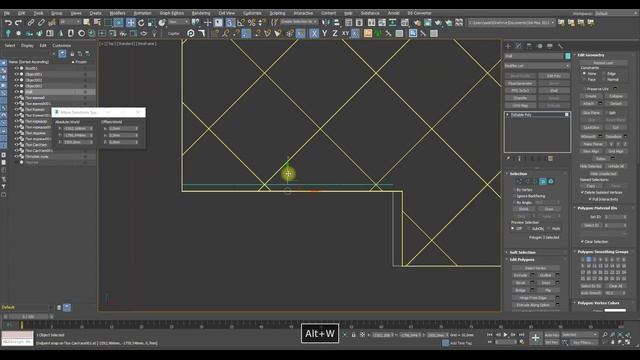The width and height of the screenshot is (640, 360).
Task: Open the Hierarchy command panel tab
Action: click(529, 46)
